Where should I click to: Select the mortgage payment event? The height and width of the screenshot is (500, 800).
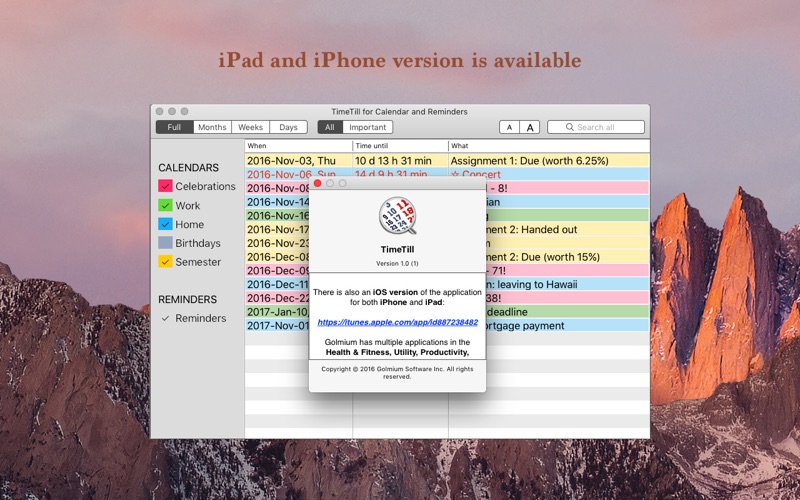[567, 326]
